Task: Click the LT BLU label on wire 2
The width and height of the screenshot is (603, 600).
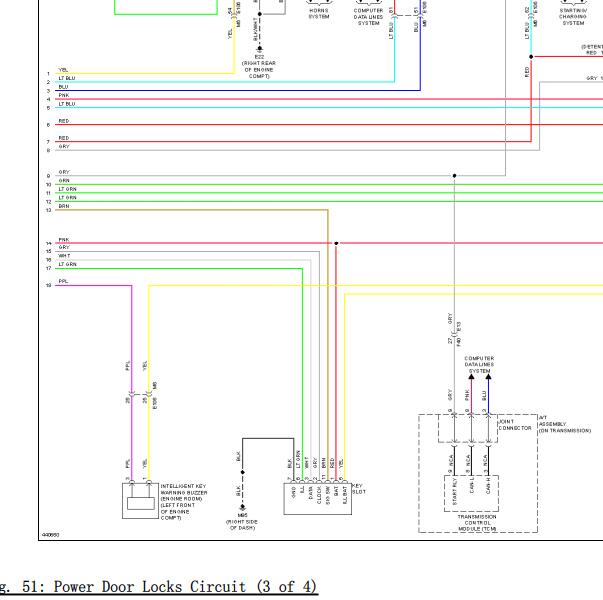Action: click(67, 78)
